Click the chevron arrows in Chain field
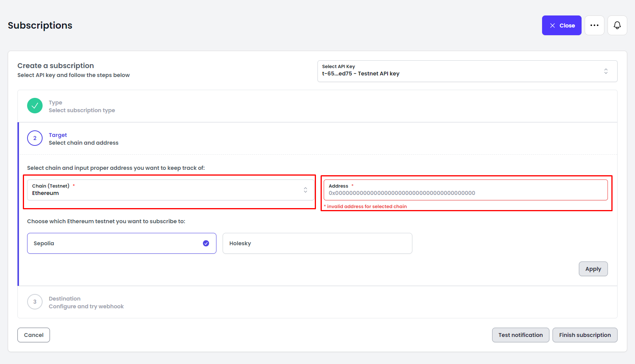635x364 pixels. coord(305,190)
